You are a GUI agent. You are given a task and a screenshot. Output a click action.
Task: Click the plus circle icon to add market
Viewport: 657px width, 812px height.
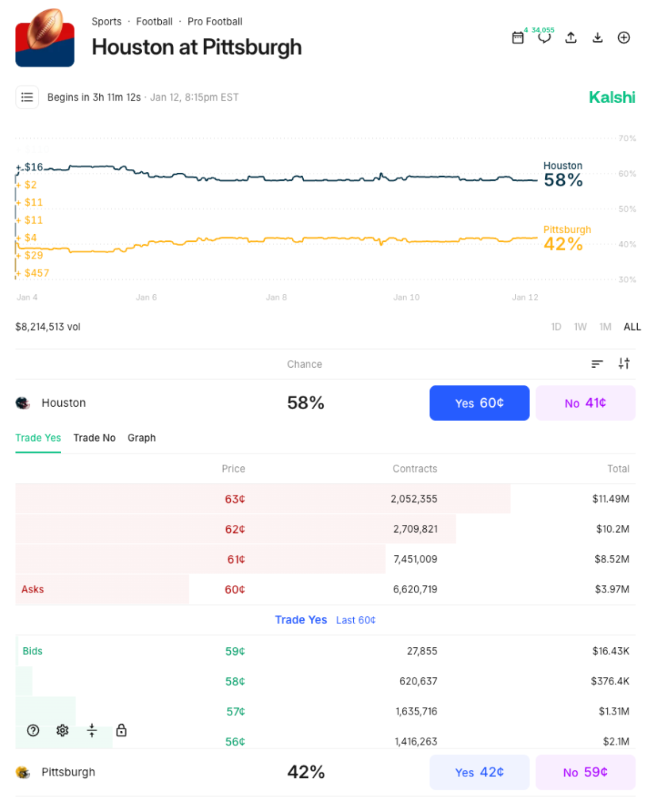click(624, 37)
